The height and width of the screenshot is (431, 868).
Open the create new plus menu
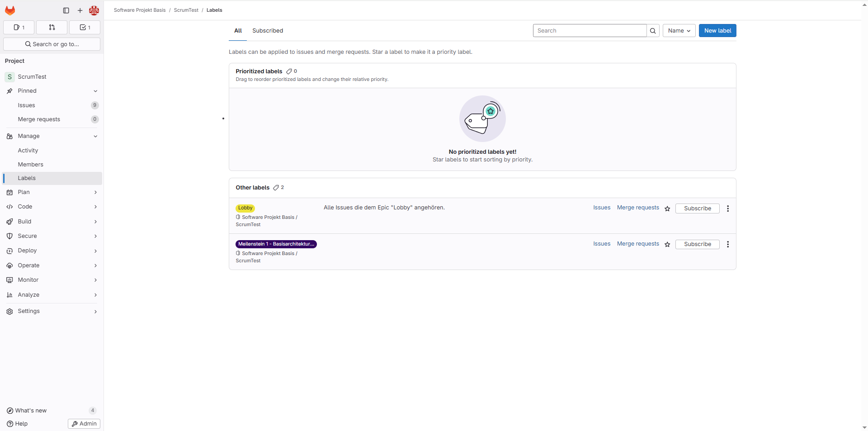(x=80, y=10)
